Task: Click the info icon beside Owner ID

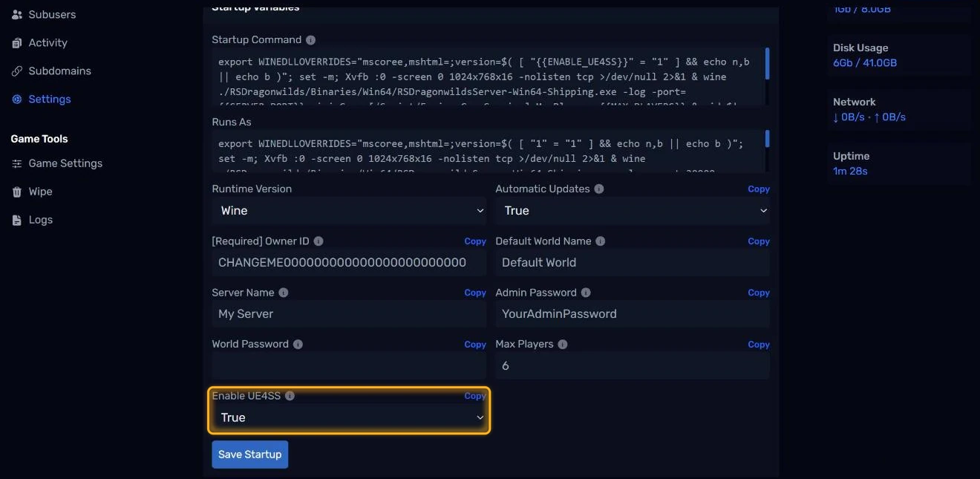Action: pos(318,241)
